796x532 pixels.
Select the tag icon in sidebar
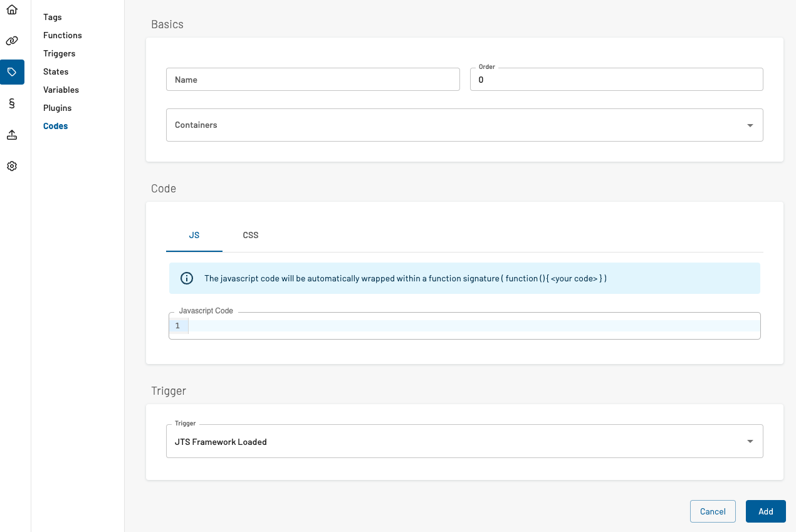point(12,72)
